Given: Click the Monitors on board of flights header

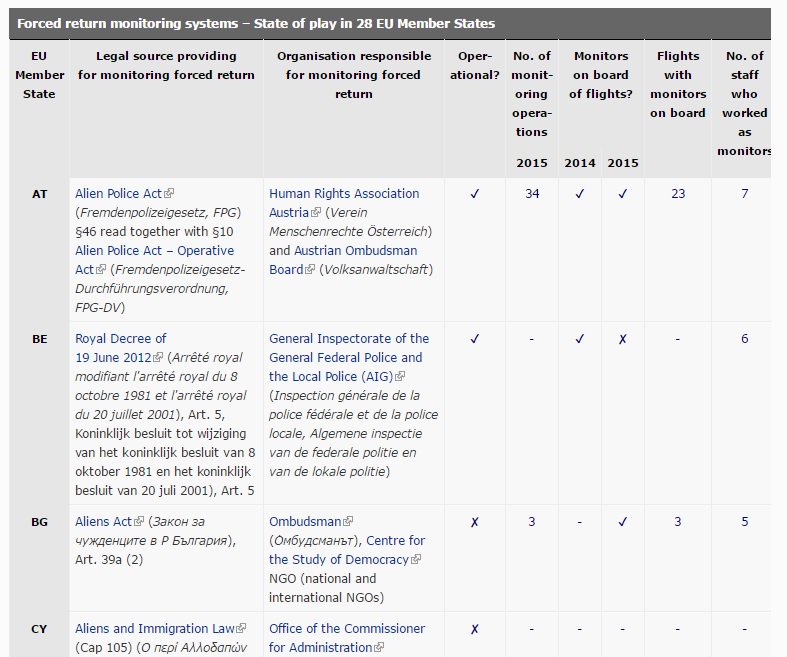Looking at the screenshot, I should [601, 75].
